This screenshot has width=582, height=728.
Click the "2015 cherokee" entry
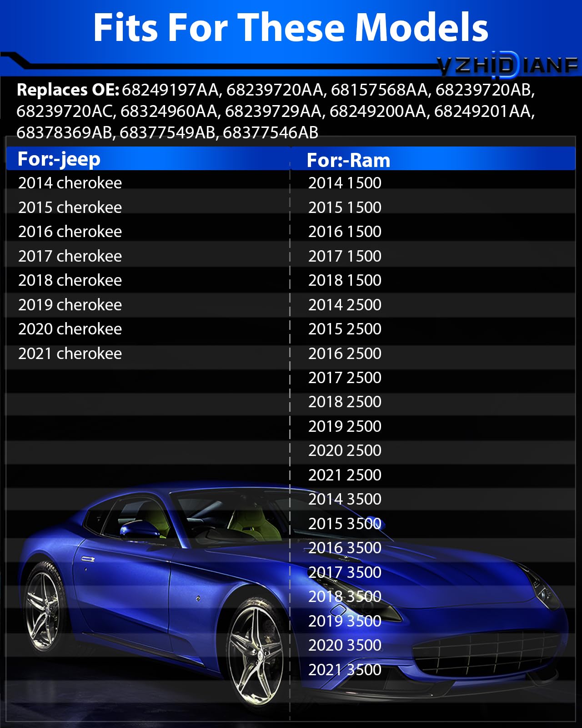pos(70,207)
